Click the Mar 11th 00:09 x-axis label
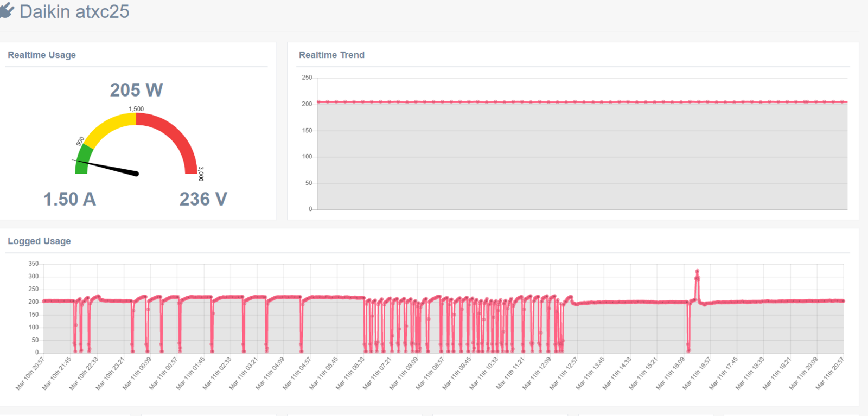The width and height of the screenshot is (868, 416). [137, 373]
